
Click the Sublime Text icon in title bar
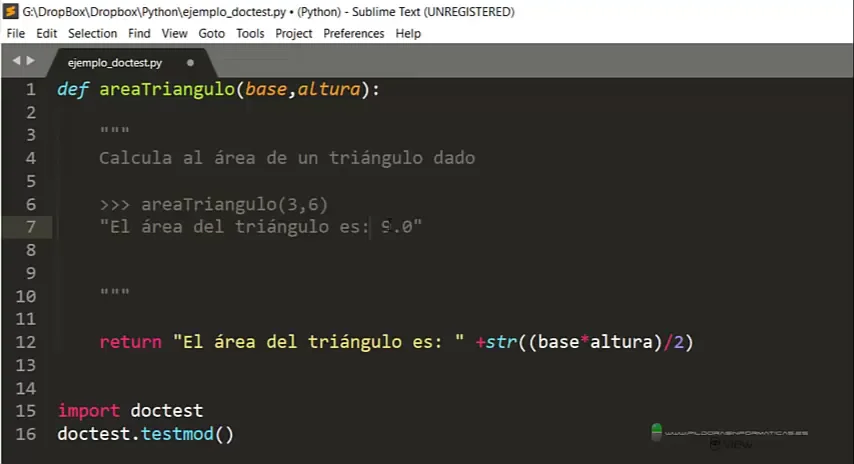point(10,11)
